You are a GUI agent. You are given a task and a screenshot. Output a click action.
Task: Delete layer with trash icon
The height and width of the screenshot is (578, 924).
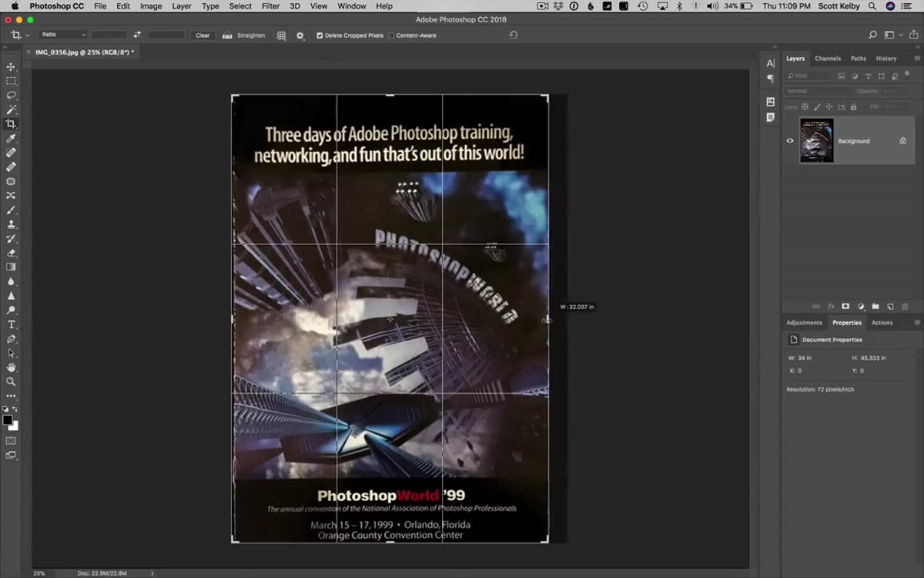pyautogui.click(x=904, y=307)
